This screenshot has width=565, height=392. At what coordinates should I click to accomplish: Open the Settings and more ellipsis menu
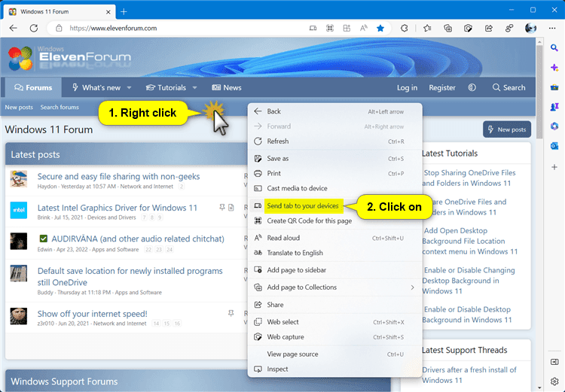[x=552, y=28]
